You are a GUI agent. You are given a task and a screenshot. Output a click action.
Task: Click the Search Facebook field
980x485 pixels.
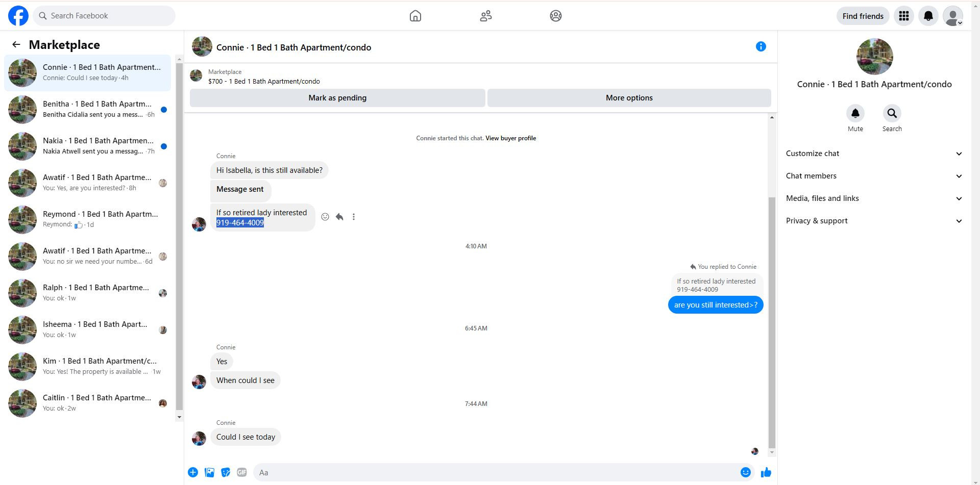(x=105, y=16)
